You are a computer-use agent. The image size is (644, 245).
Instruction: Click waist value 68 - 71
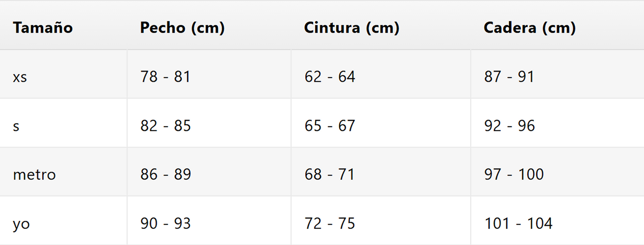click(x=329, y=174)
